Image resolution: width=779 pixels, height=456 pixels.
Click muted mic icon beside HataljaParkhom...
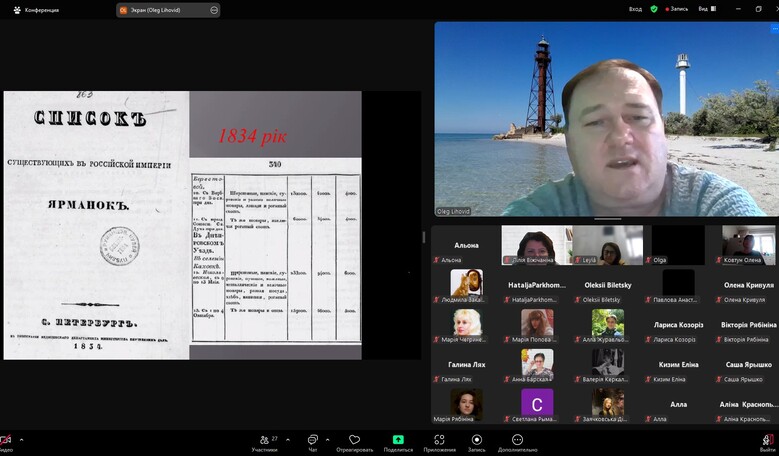pos(507,300)
